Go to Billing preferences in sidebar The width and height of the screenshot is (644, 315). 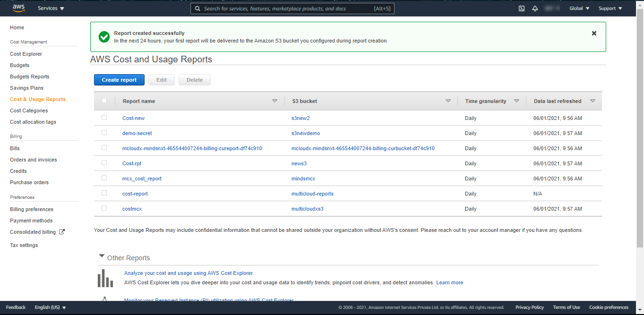coord(32,209)
